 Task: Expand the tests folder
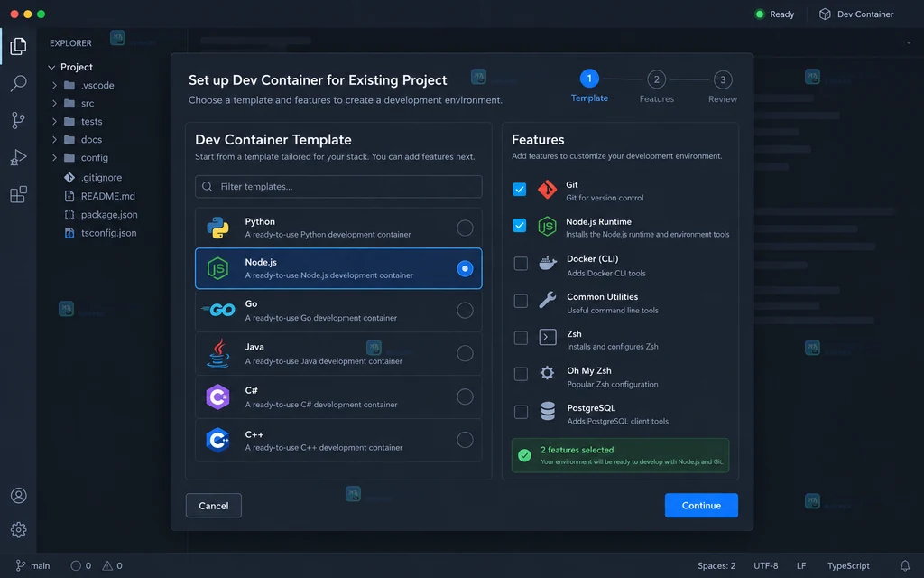54,122
